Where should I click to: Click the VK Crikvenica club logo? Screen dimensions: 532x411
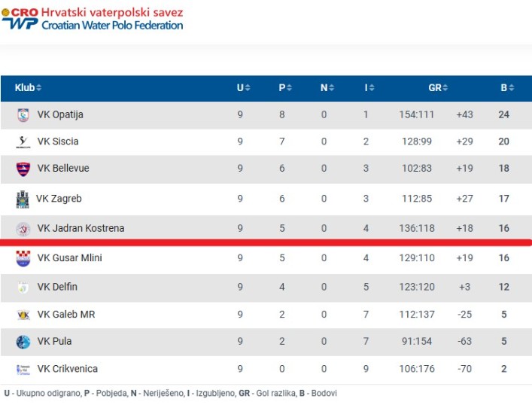point(23,369)
